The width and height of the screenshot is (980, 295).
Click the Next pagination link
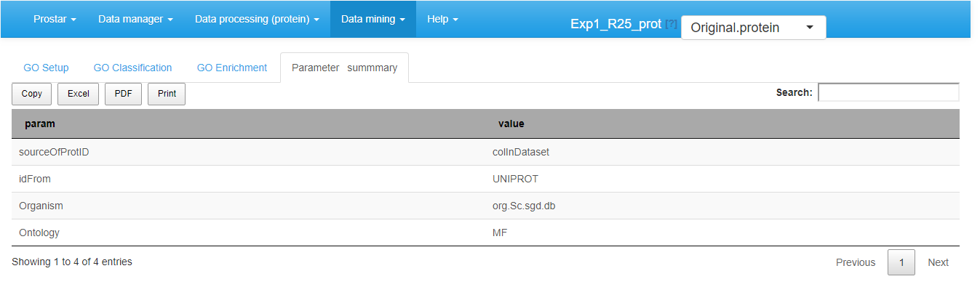pyautogui.click(x=938, y=262)
